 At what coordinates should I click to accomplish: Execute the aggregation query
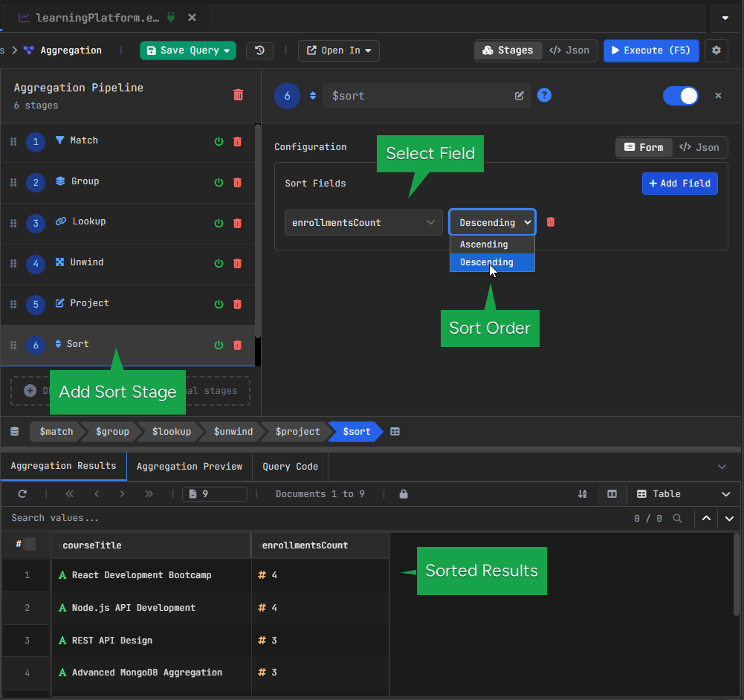coord(651,51)
